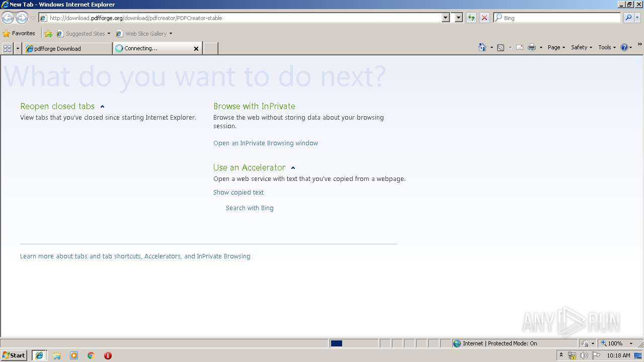This screenshot has height=362, width=644.
Task: Add to Favorites bar star-arrow icon
Action: [x=48, y=34]
